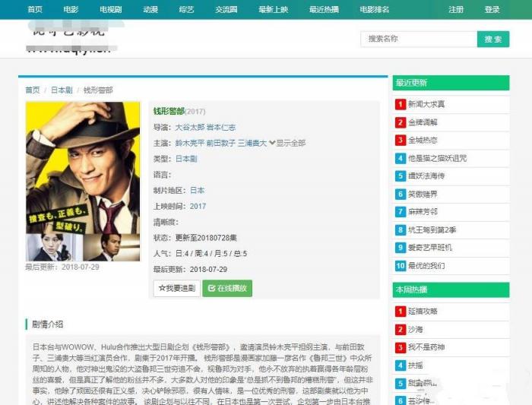Viewport: 532px width, 405px height.
Task: Click the 注册 register link
Action: pos(455,10)
